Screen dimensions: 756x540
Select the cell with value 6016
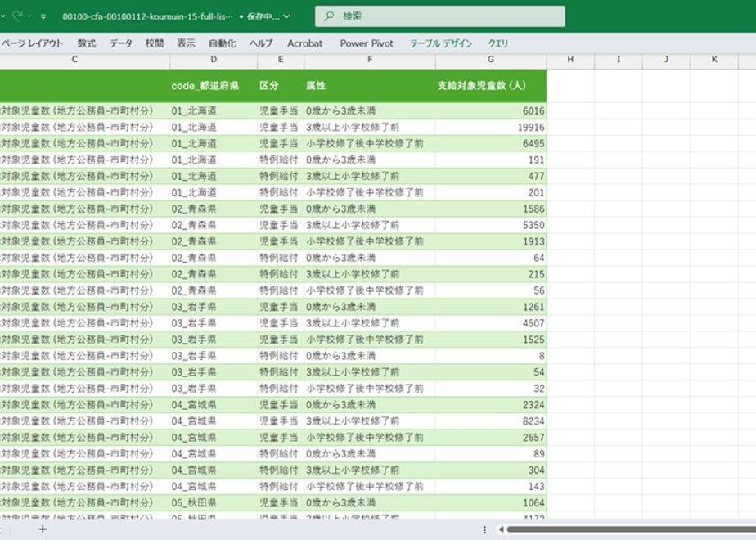[491, 111]
